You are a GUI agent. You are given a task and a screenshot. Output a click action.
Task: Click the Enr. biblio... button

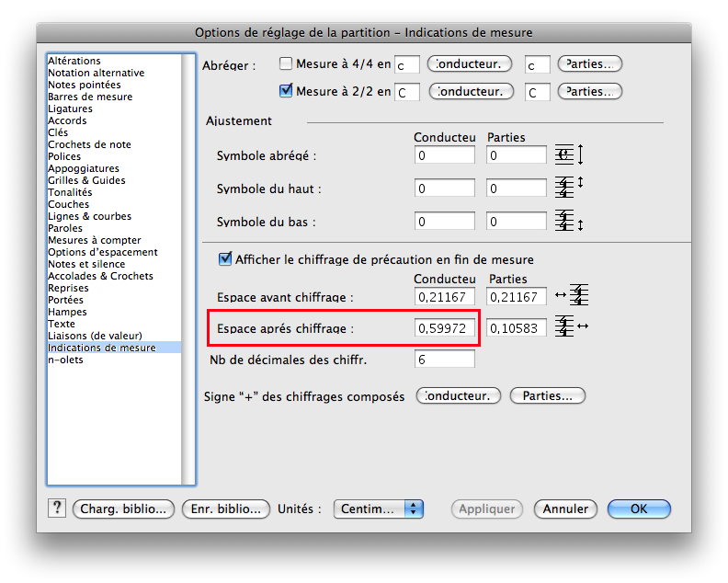tap(226, 509)
